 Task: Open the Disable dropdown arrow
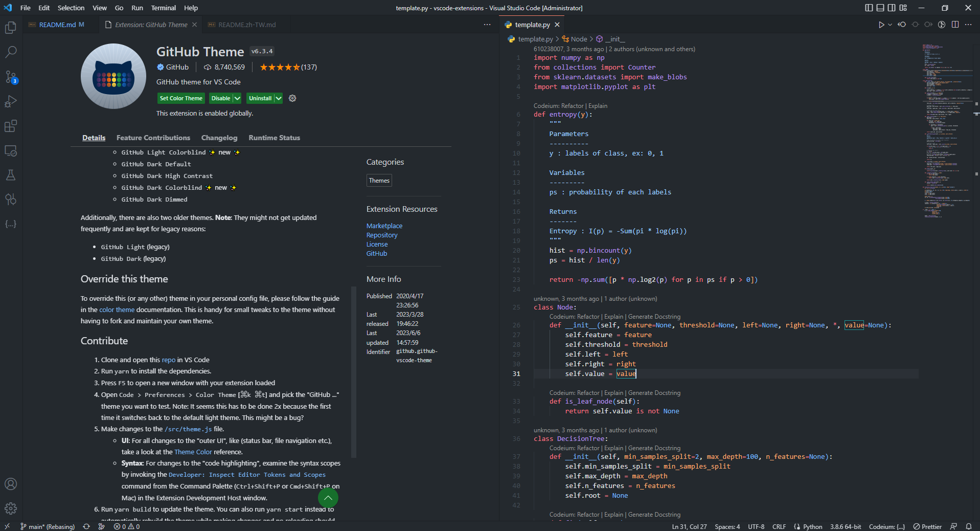[237, 98]
